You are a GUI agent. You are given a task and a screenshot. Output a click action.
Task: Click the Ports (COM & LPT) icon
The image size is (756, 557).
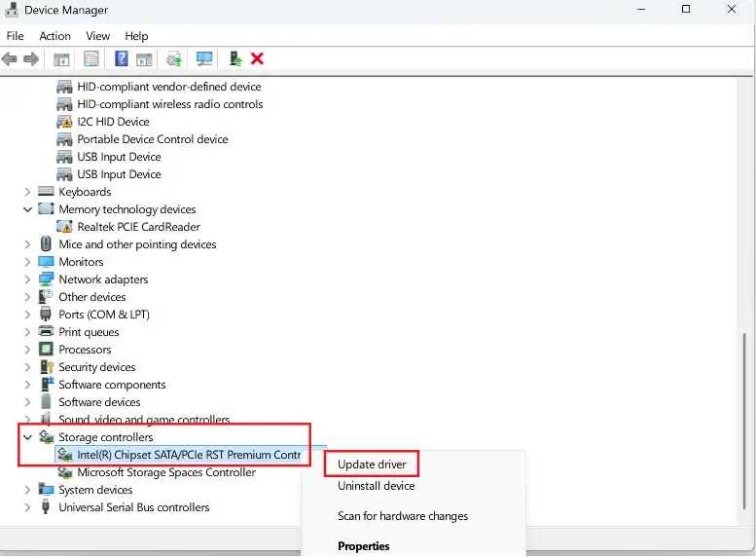click(x=46, y=315)
